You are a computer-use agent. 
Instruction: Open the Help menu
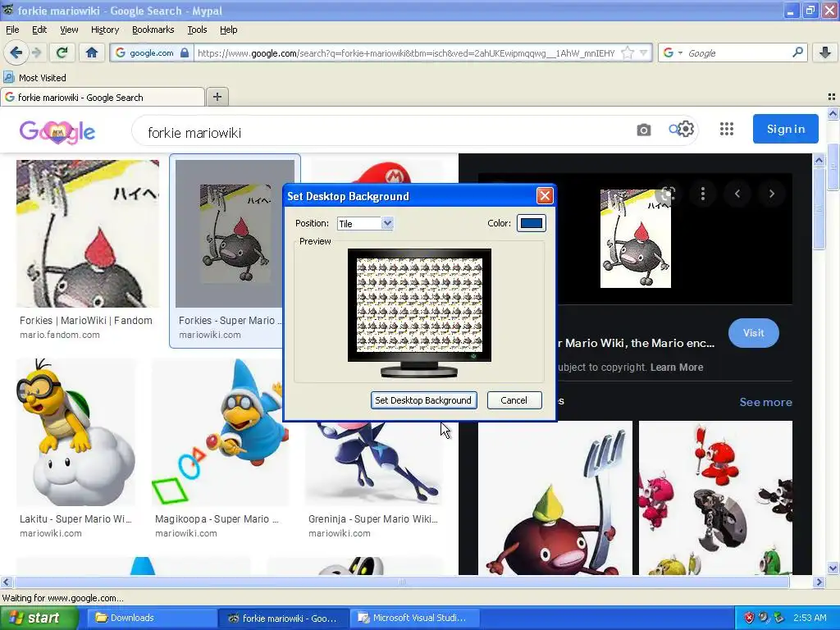pyautogui.click(x=228, y=30)
